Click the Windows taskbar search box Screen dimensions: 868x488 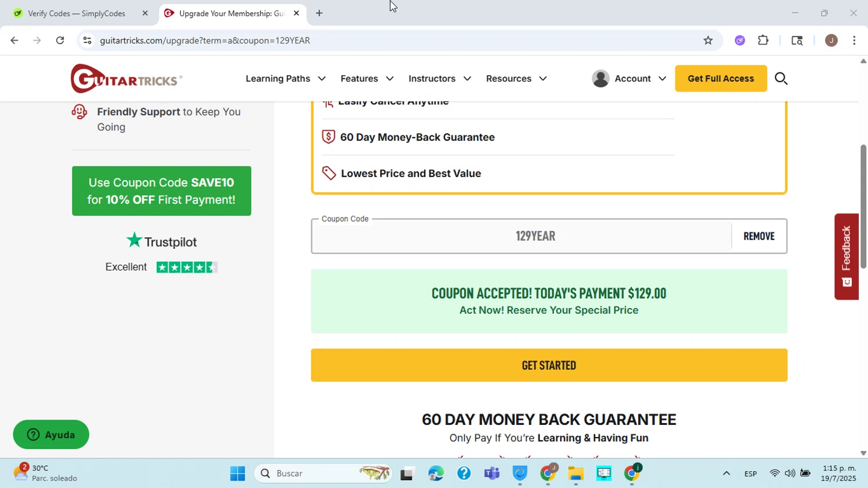point(322,474)
